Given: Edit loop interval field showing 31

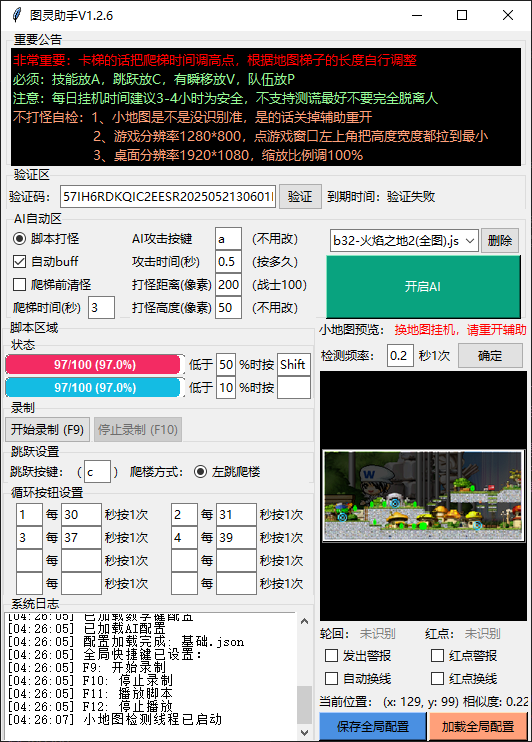Looking at the screenshot, I should (x=236, y=514).
